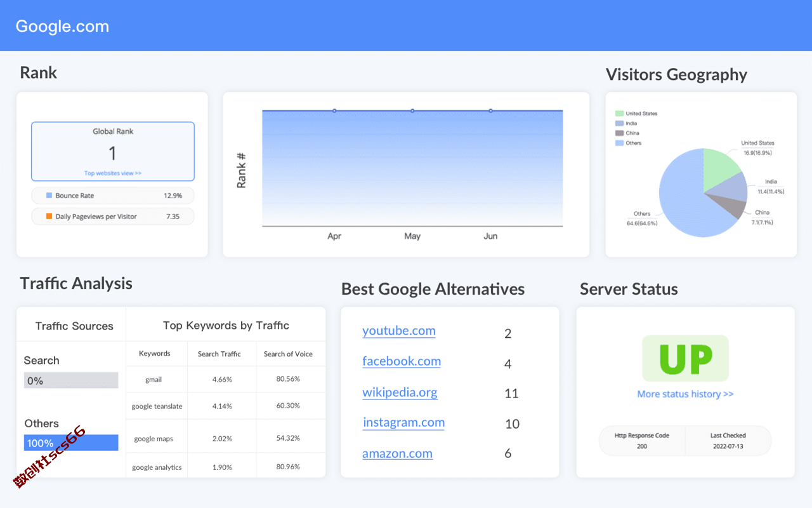Click the Visitors Geography heading
This screenshot has height=508, width=812.
pyautogui.click(x=676, y=75)
